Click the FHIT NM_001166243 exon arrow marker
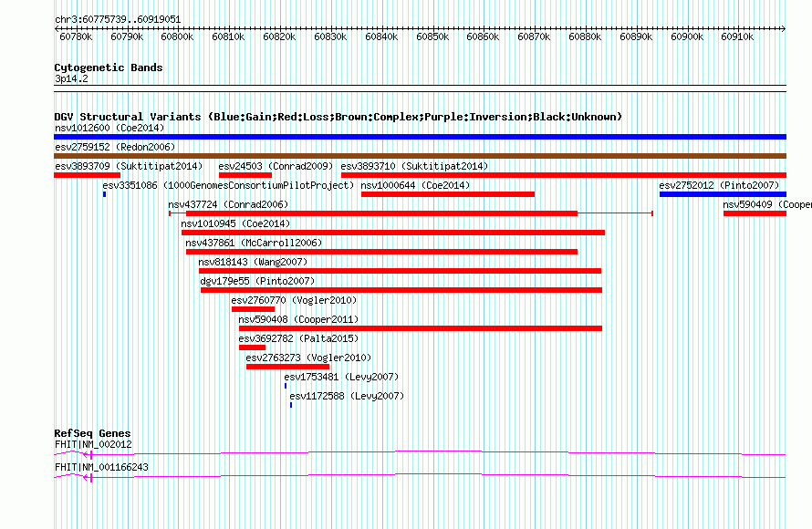This screenshot has height=529, width=812. click(88, 478)
